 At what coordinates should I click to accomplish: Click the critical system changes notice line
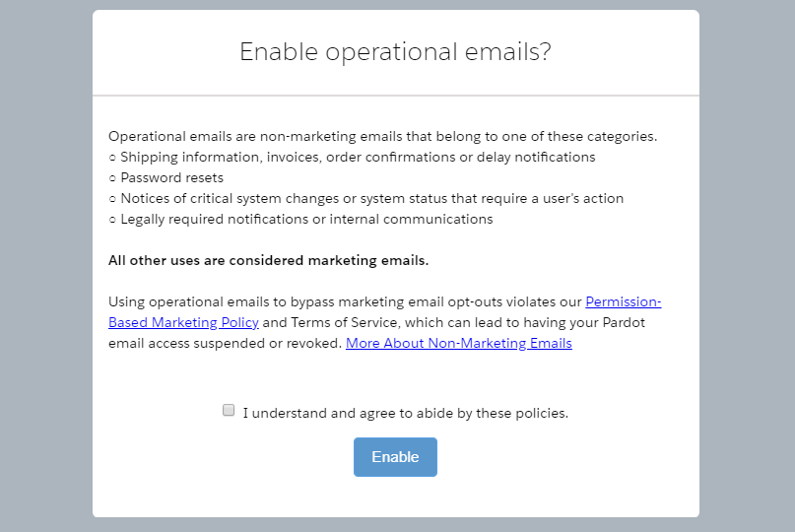tap(371, 198)
